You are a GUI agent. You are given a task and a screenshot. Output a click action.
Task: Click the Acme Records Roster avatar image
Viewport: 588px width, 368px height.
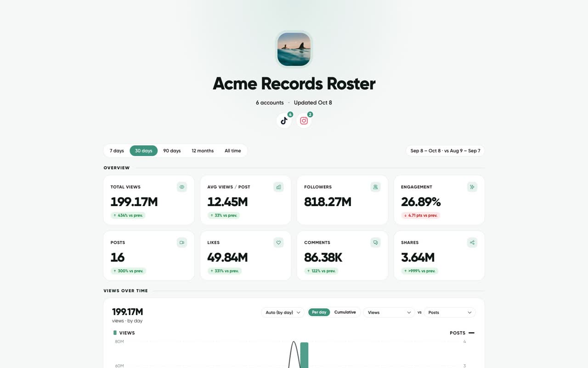pos(294,49)
